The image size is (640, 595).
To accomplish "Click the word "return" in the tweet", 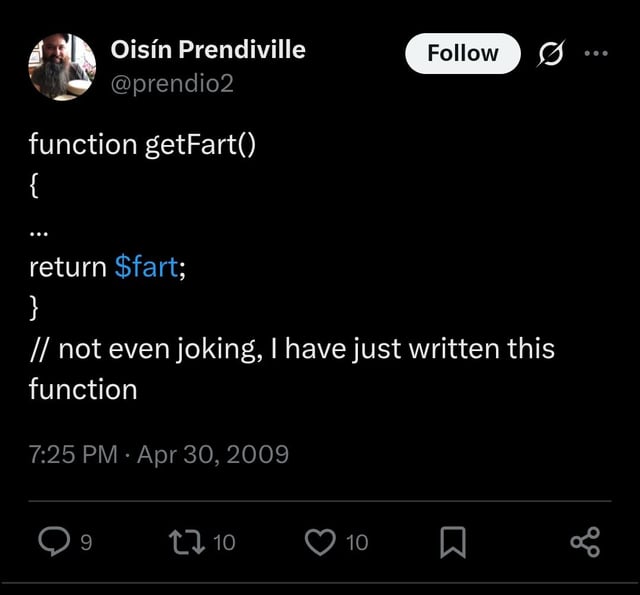I will point(67,267).
